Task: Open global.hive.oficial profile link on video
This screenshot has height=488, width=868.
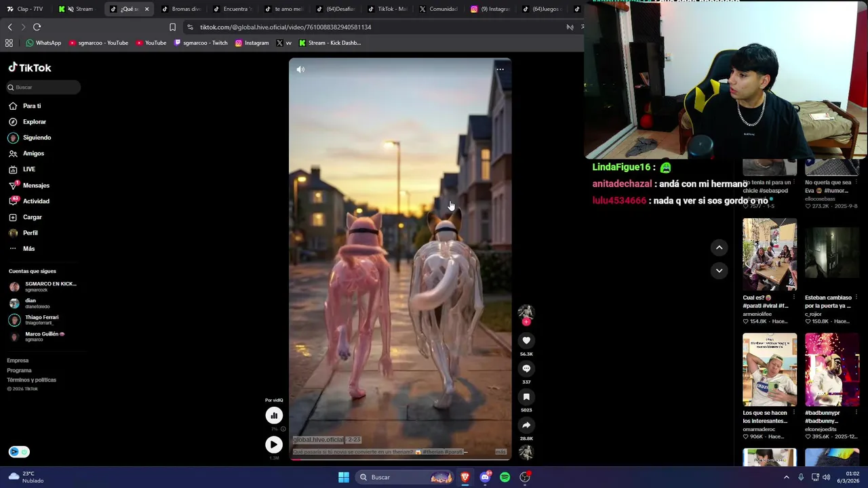Action: (318, 440)
